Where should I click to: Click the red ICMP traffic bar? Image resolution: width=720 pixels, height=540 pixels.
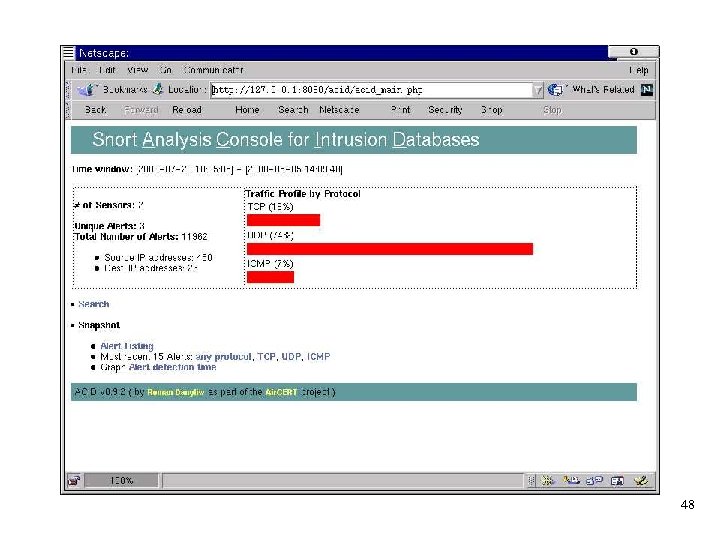[270, 277]
